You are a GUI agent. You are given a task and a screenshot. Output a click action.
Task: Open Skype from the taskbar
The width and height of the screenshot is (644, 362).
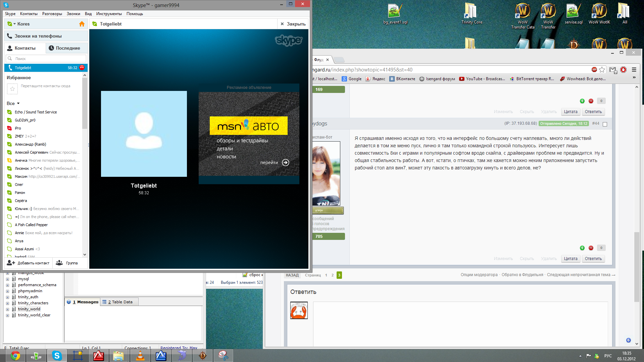[57, 356]
